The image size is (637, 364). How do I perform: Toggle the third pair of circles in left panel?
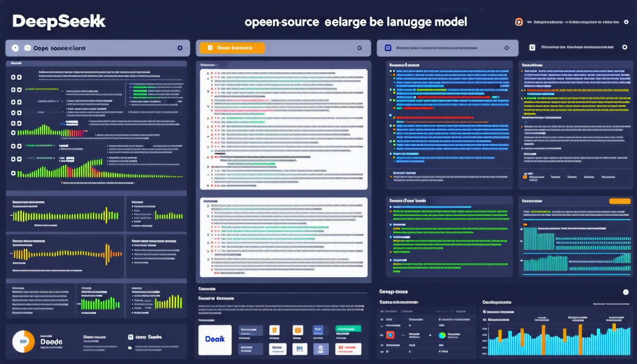(x=16, y=102)
